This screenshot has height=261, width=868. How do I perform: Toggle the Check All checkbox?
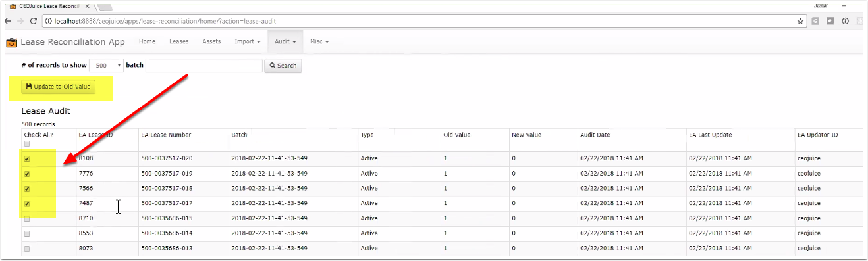click(27, 144)
